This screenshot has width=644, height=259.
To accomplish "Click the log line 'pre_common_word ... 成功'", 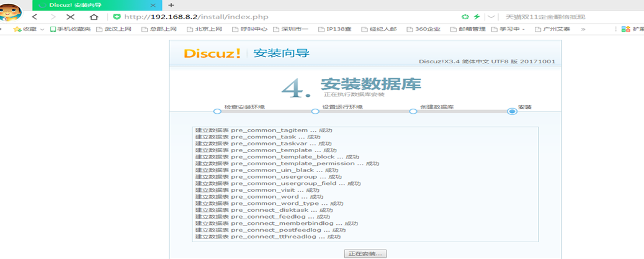I will [x=259, y=196].
